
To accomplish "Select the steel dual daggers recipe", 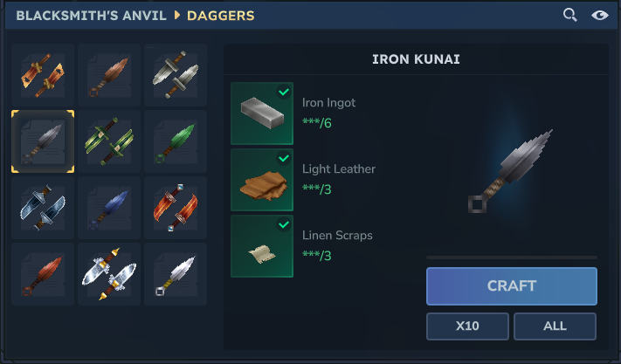I will pyautogui.click(x=176, y=75).
